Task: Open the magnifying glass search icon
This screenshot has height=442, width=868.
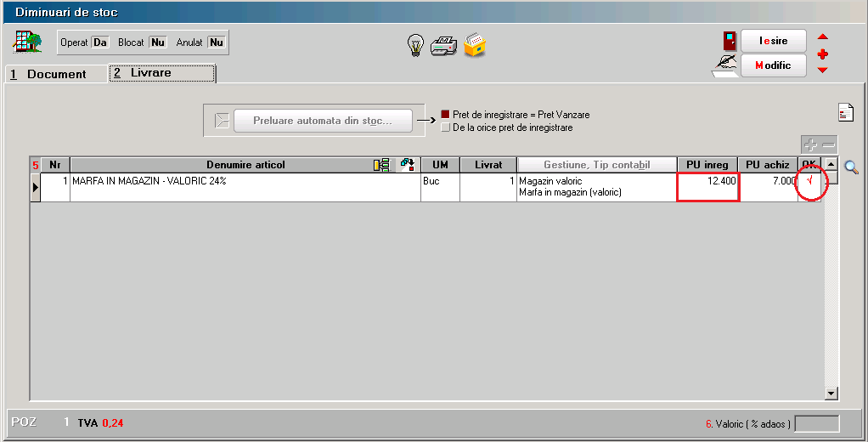Action: click(852, 168)
